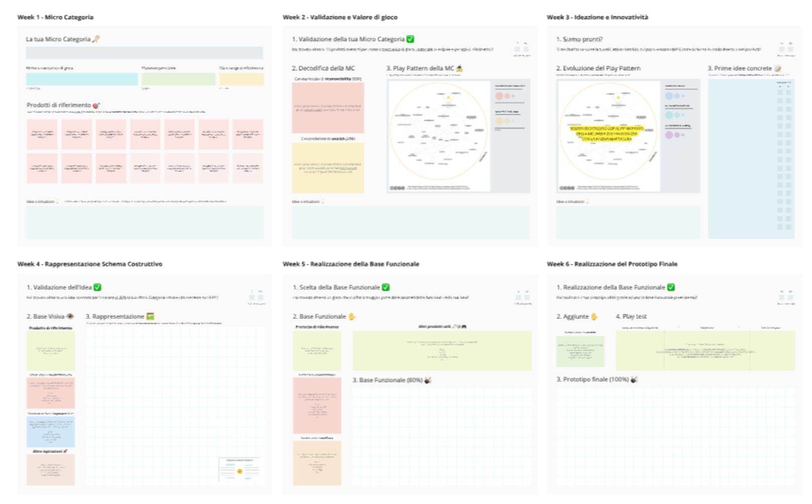Click the light blue column under Prime idee concrete
This screenshot has width=812, height=504.
pos(751,159)
